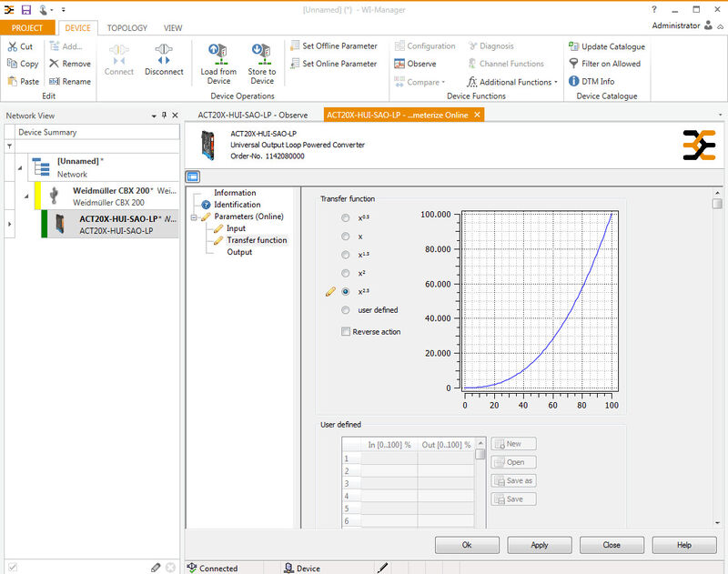The image size is (728, 574).
Task: Choose the user defined radio option
Action: [x=345, y=310]
